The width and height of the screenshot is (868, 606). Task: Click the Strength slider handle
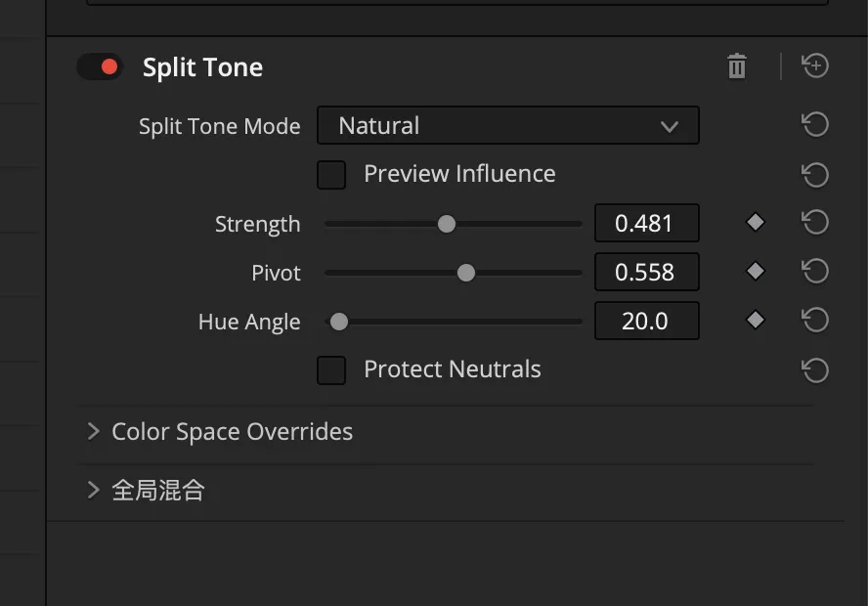447,224
